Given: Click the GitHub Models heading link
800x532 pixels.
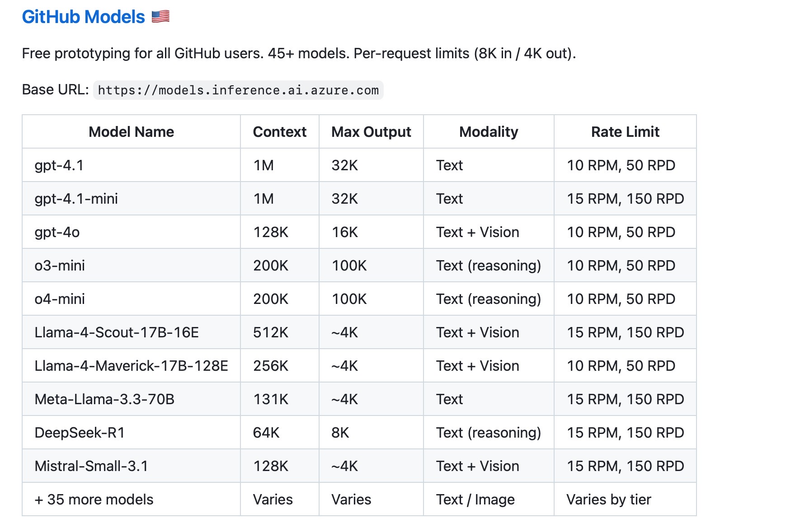Looking at the screenshot, I should tap(83, 17).
